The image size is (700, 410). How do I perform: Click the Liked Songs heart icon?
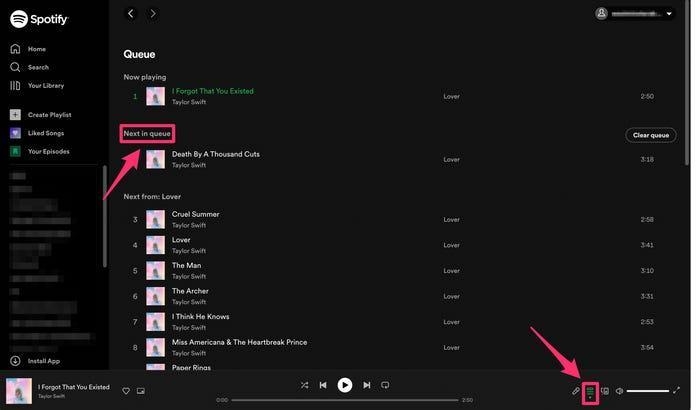pos(15,133)
